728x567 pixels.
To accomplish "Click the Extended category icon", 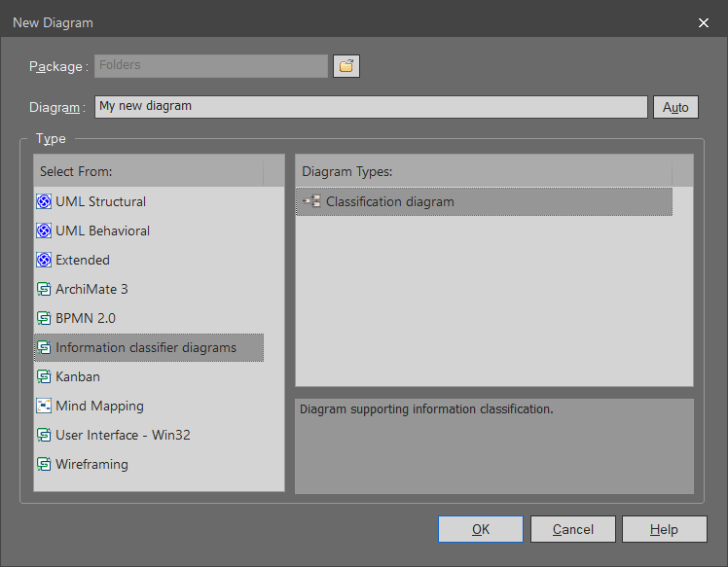I will tap(44, 261).
